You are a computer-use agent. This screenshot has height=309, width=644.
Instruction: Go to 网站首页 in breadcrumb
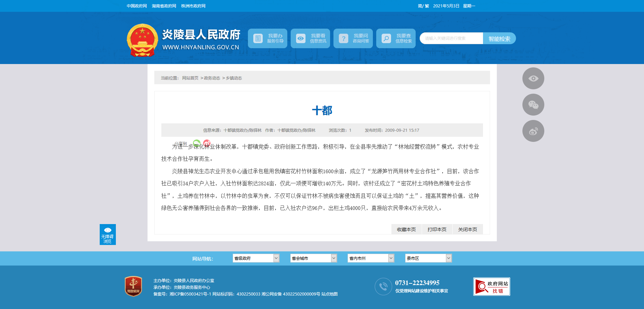190,78
